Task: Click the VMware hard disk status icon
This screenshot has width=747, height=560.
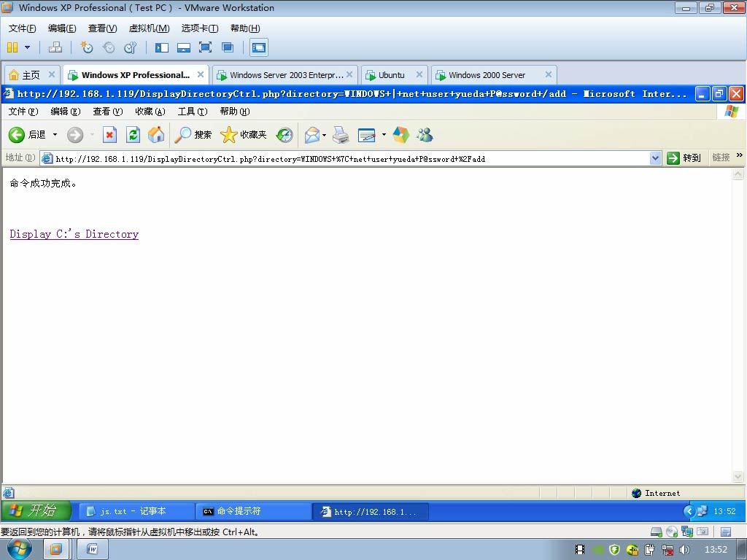Action: (x=657, y=532)
